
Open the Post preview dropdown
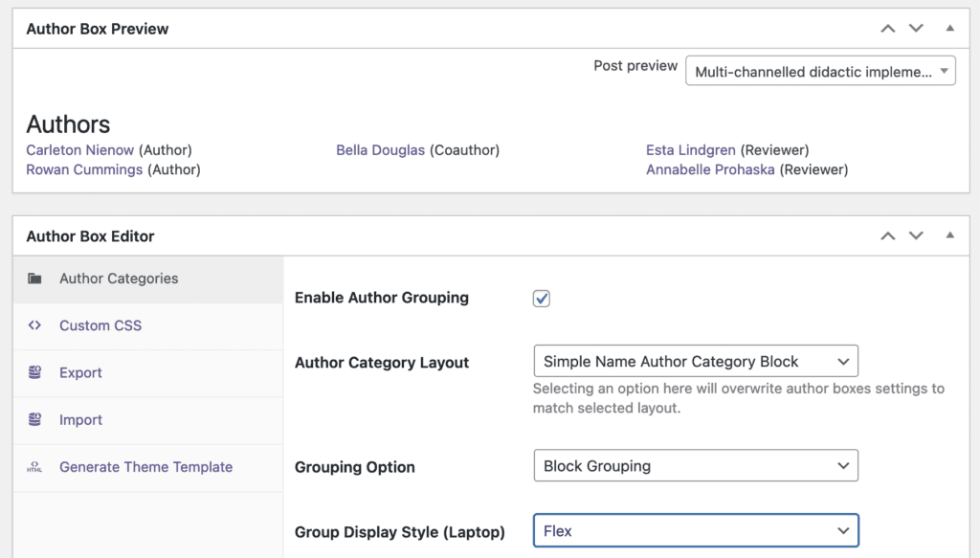point(820,71)
